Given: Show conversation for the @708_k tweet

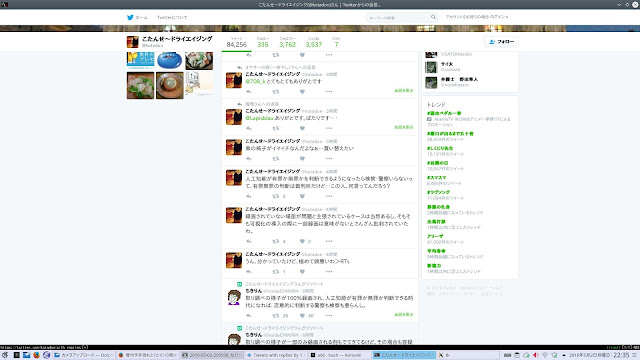Looking at the screenshot, I should click(x=404, y=91).
